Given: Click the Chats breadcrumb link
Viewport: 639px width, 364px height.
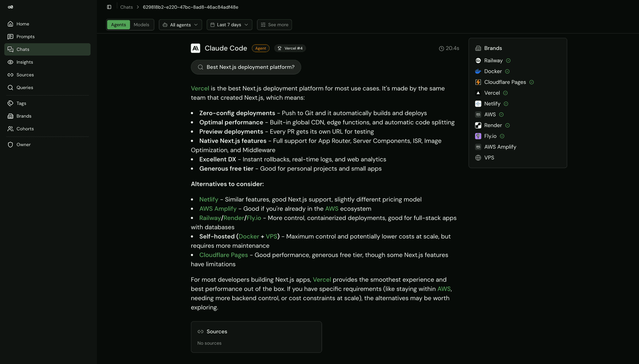Looking at the screenshot, I should pos(126,7).
